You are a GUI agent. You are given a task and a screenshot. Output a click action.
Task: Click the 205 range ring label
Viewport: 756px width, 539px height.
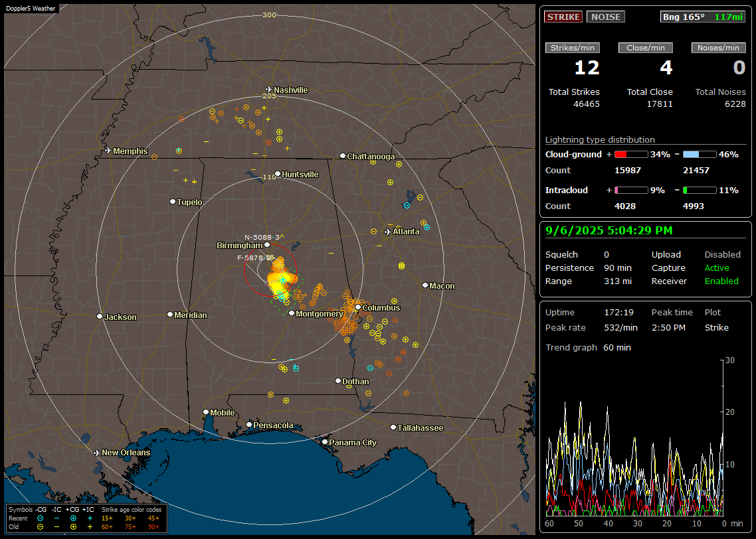pos(269,96)
